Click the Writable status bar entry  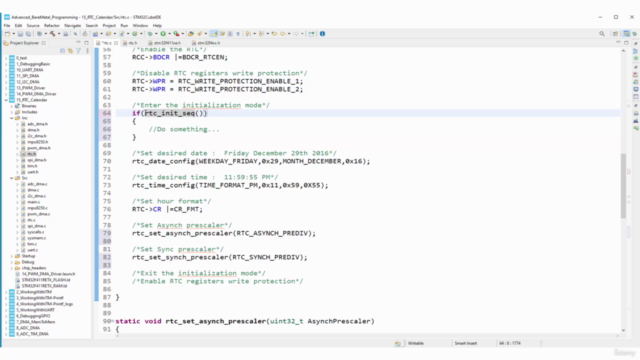click(416, 343)
